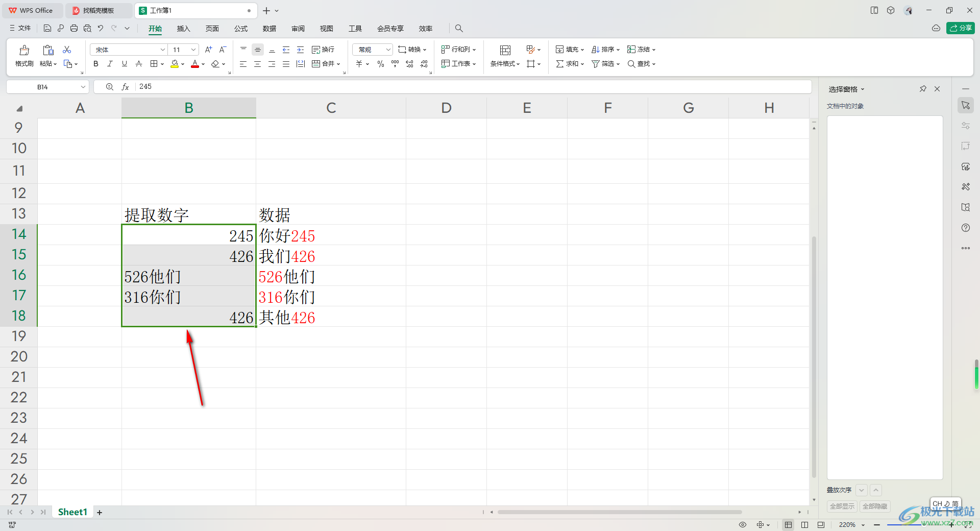Click the Freeze panes (冻结) button
Image resolution: width=980 pixels, height=531 pixels.
pyautogui.click(x=641, y=50)
